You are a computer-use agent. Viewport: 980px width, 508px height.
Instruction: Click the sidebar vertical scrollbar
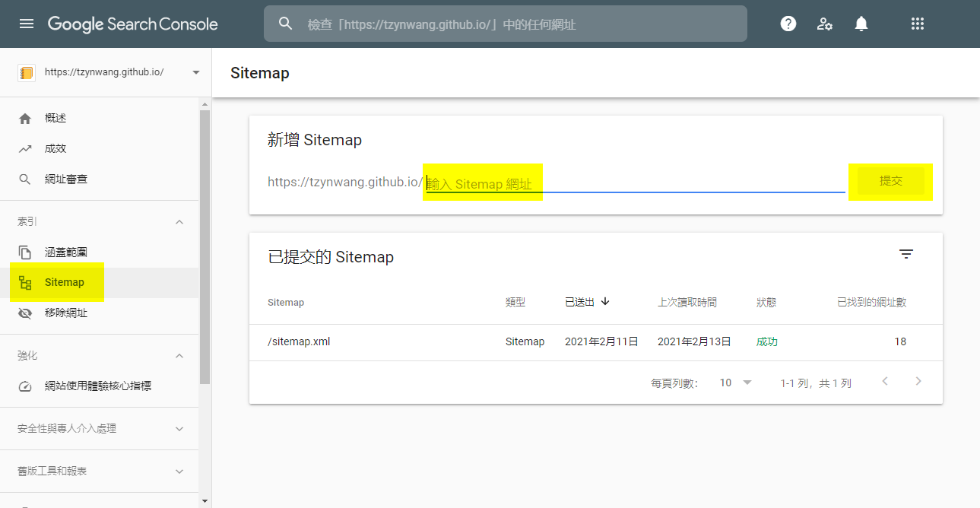coord(205,247)
